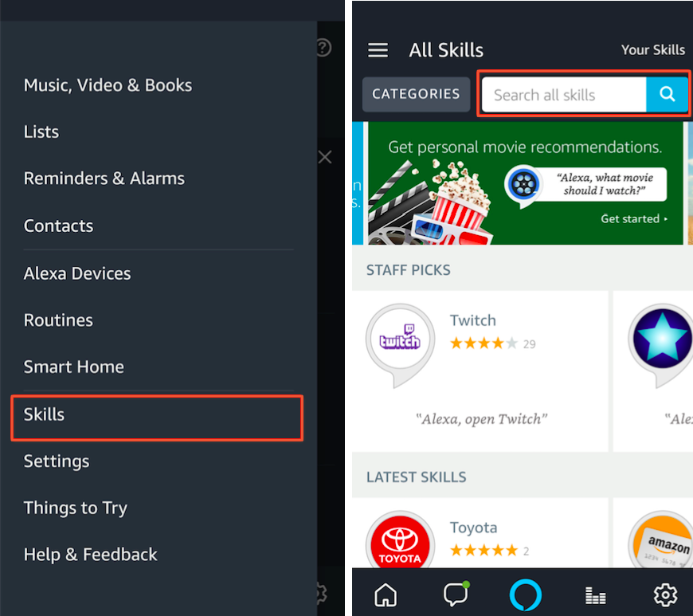Select the Skills menu item
Screen dimensions: 693x616
point(157,418)
